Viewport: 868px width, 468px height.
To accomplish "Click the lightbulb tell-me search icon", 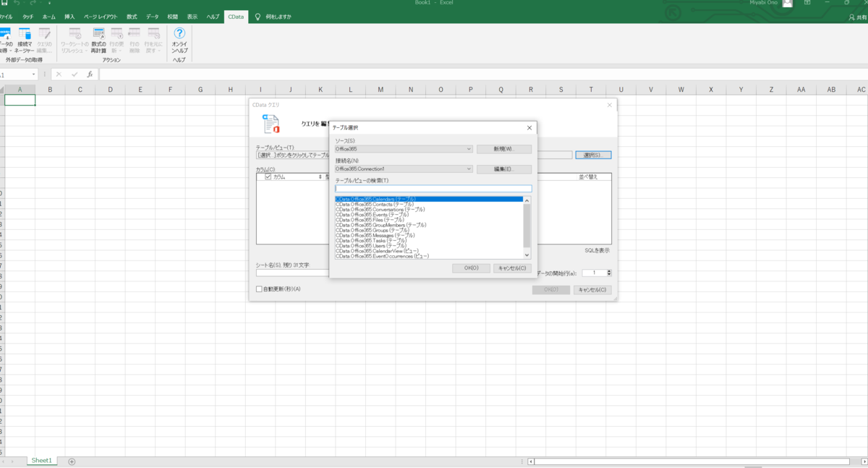I will (258, 16).
